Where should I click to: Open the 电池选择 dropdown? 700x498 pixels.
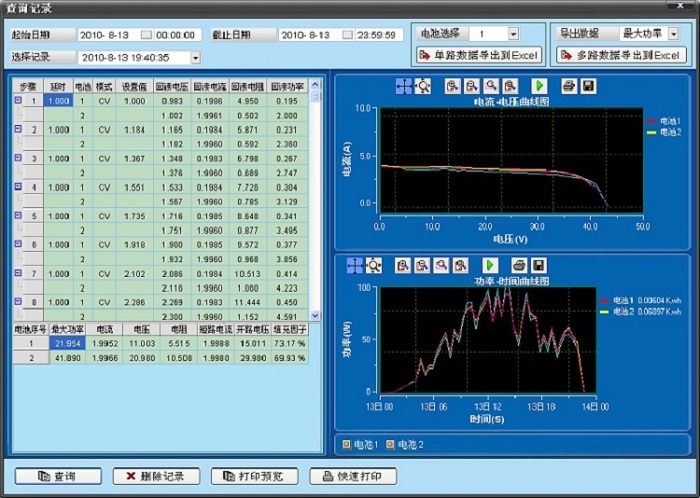[513, 34]
